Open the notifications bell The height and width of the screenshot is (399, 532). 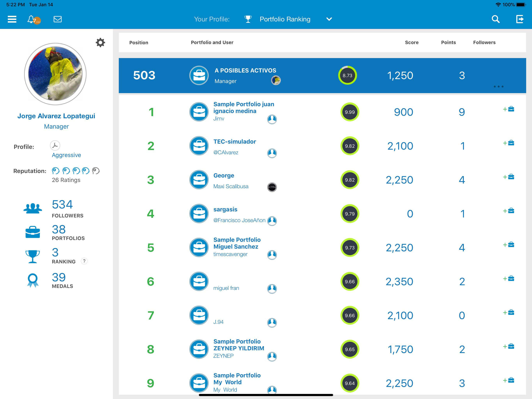(x=33, y=19)
